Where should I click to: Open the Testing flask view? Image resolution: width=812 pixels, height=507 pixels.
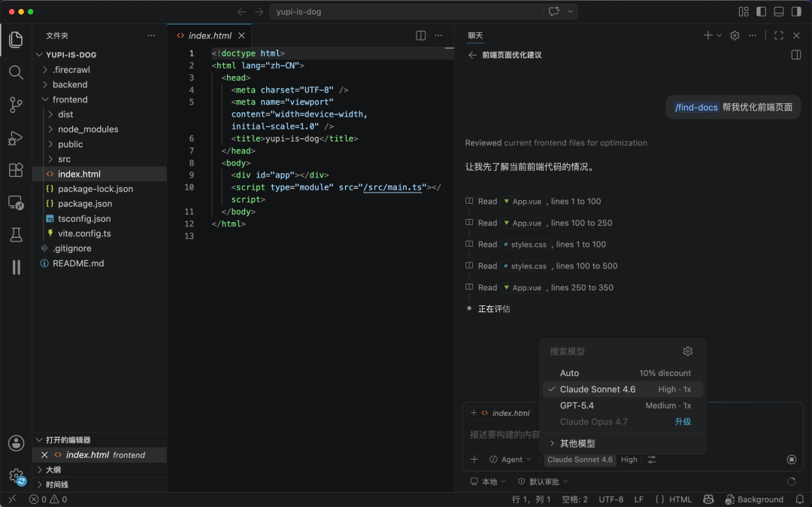click(x=16, y=235)
